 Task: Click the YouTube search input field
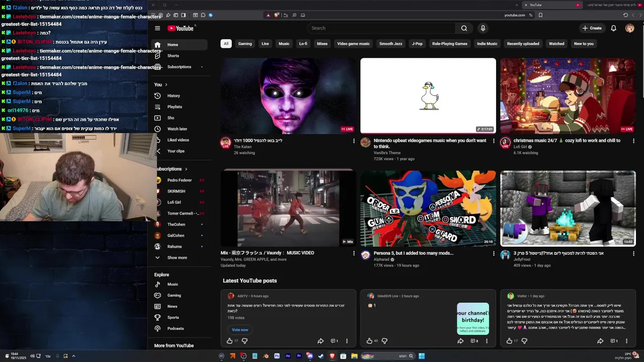(x=381, y=28)
